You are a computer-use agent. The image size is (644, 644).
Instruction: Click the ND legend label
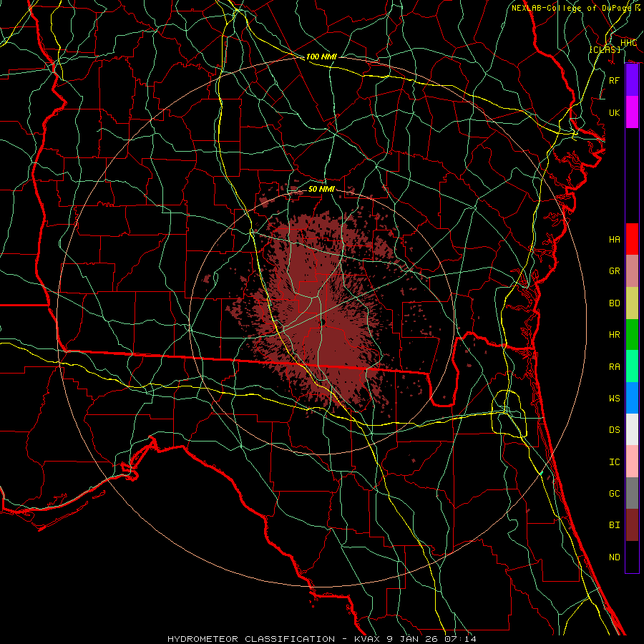coord(615,557)
